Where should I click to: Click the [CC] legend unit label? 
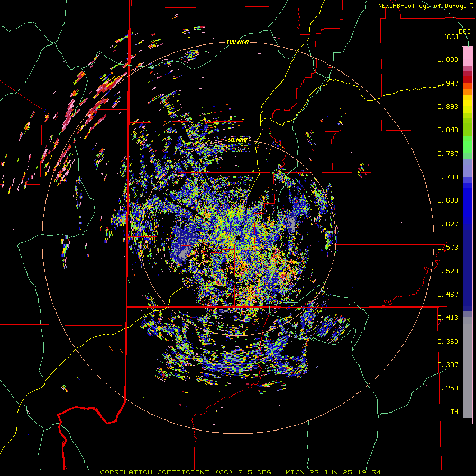click(452, 36)
